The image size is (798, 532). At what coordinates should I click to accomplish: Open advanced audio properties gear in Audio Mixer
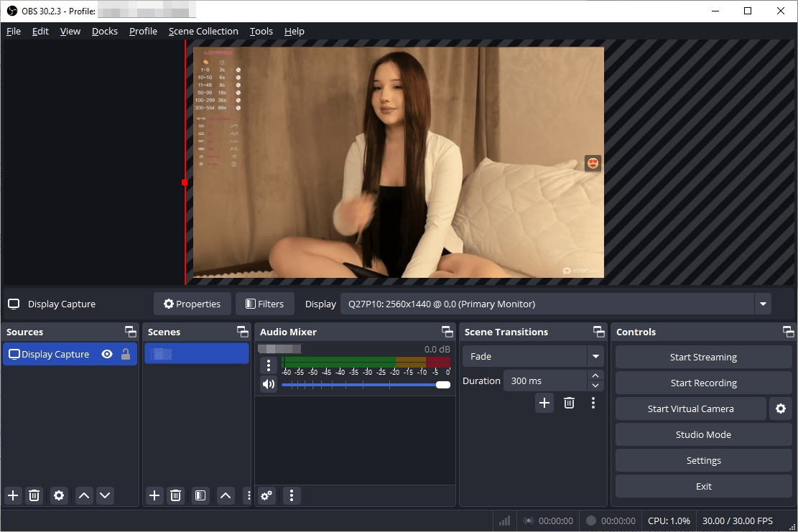click(x=266, y=495)
